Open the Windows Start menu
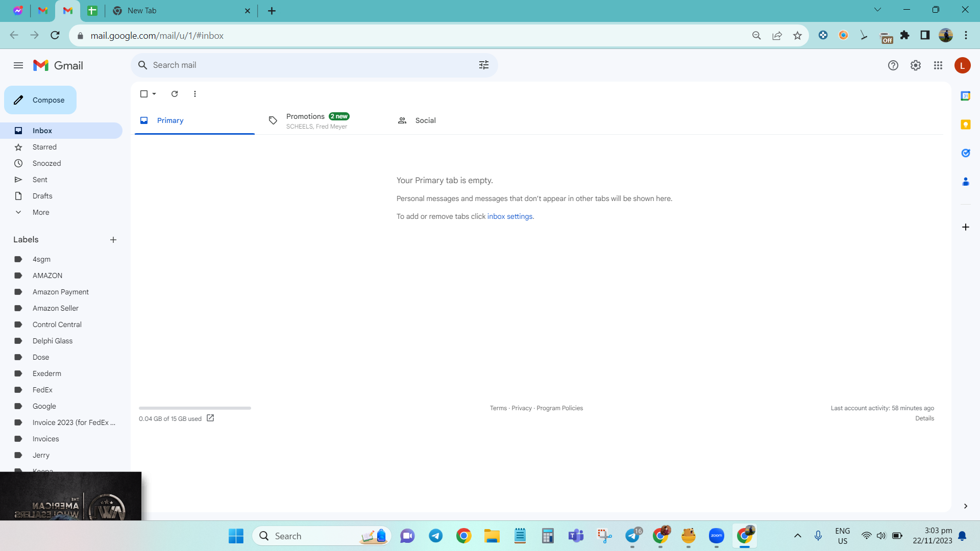980x551 pixels. click(x=236, y=536)
